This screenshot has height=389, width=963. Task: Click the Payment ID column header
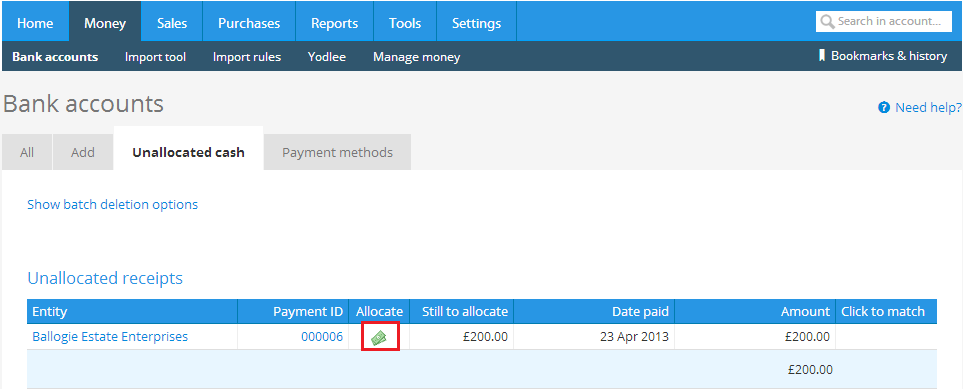(x=293, y=312)
